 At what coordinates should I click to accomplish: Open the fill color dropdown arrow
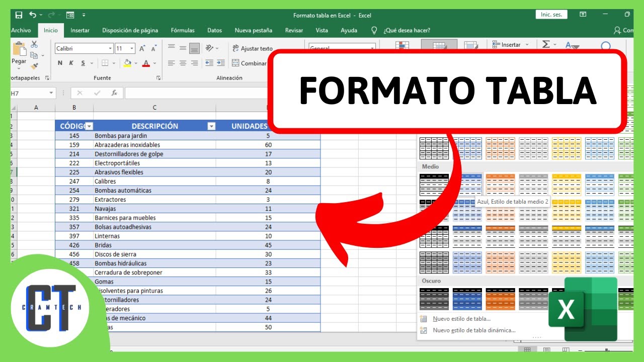[136, 63]
